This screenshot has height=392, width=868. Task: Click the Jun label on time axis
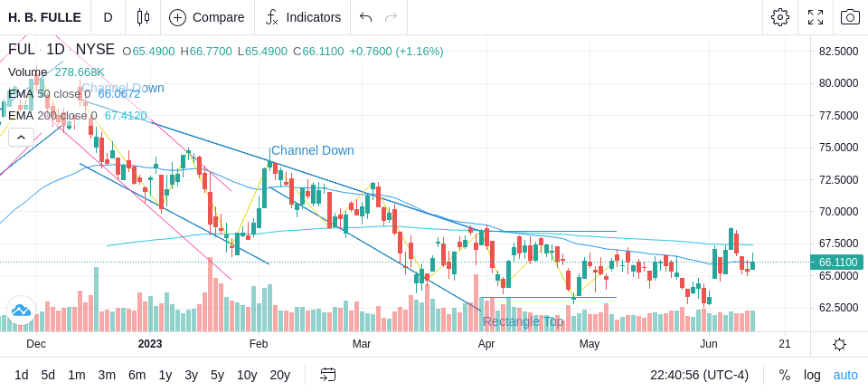709,344
